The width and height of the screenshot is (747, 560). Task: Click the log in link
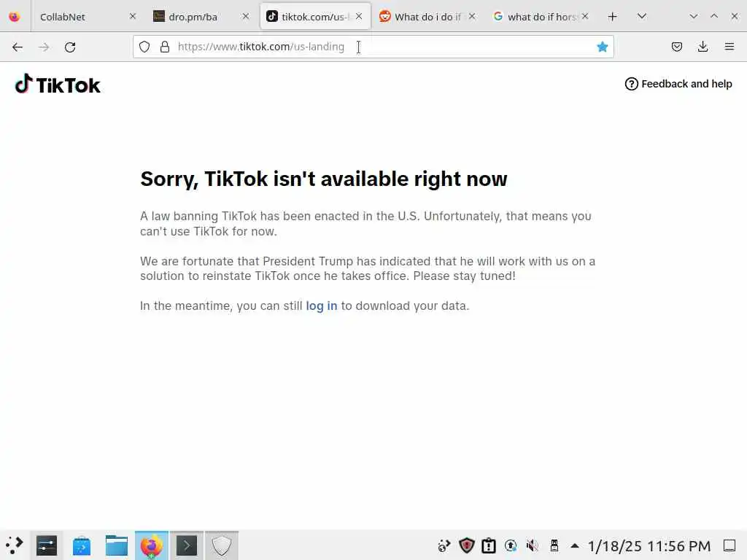click(x=322, y=306)
